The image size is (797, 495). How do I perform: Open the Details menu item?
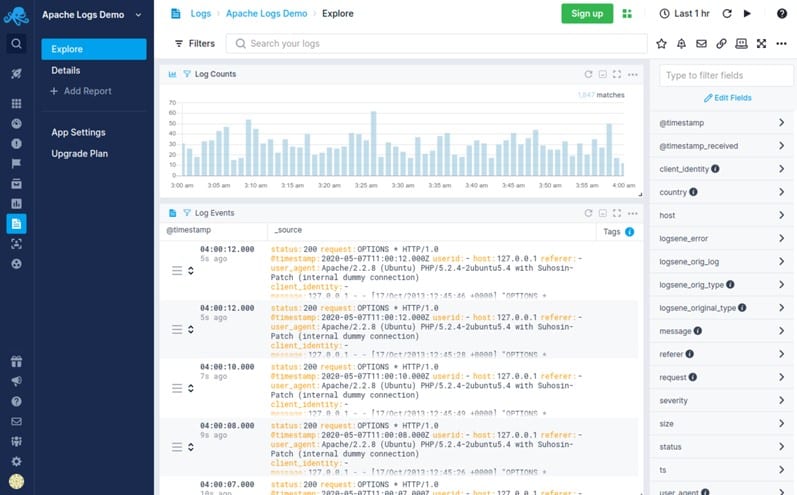click(x=66, y=71)
